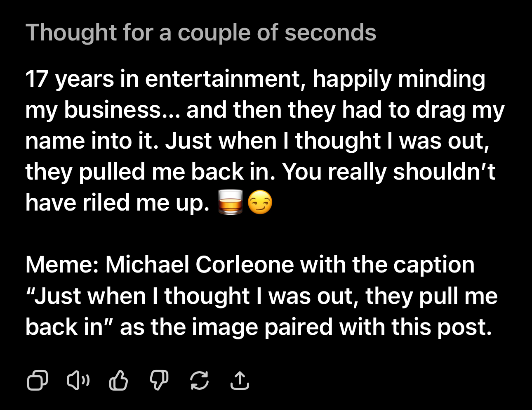Click the whiskey glass emoji
The image size is (532, 410).
click(x=230, y=202)
